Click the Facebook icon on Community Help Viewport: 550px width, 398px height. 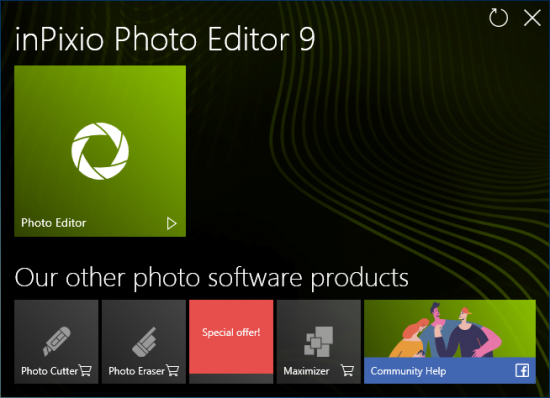pos(522,371)
